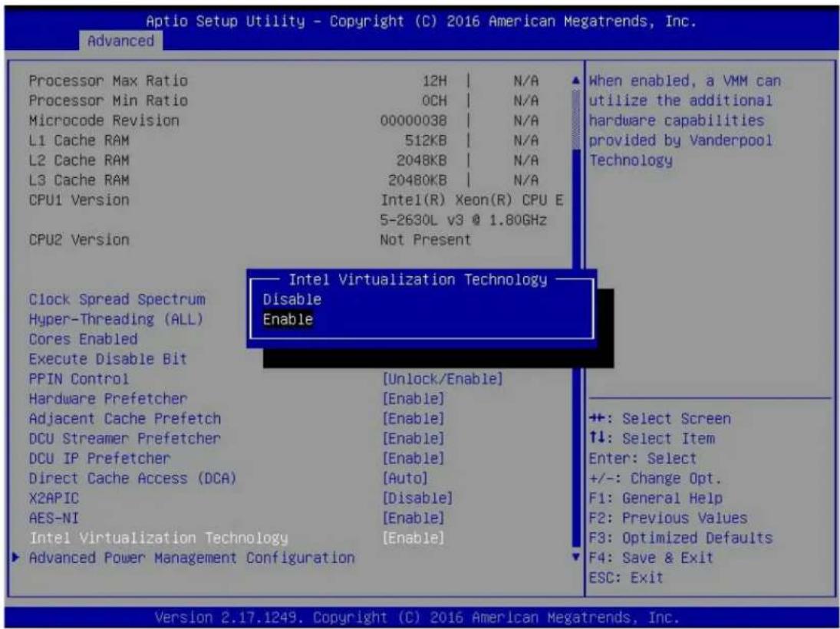840x629 pixels.
Task: Select Cores Enabled setting
Action: point(83,339)
